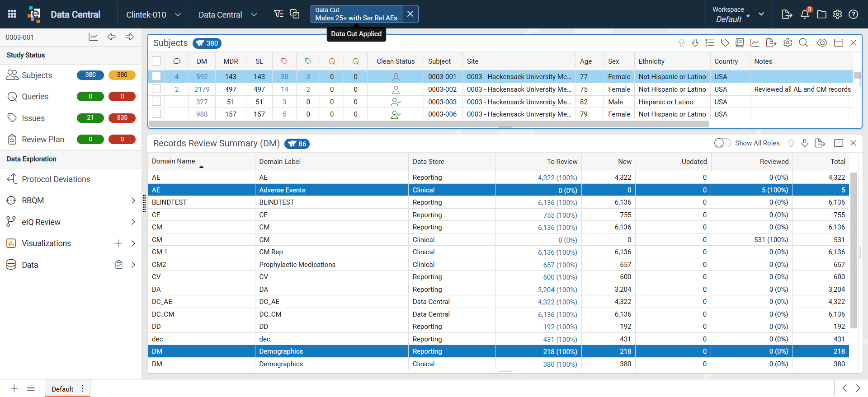Open the help question mark icon
868x397 pixels.
tap(853, 14)
